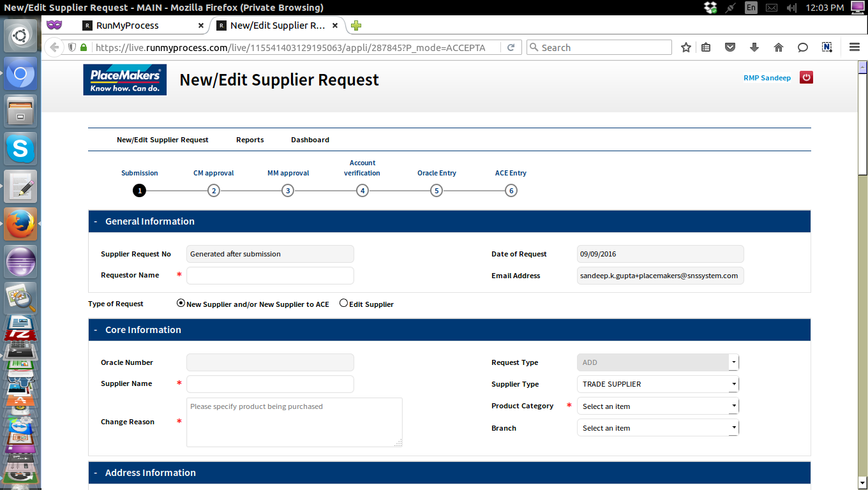Go to Firefox home page icon
The width and height of the screenshot is (868, 490).
779,48
